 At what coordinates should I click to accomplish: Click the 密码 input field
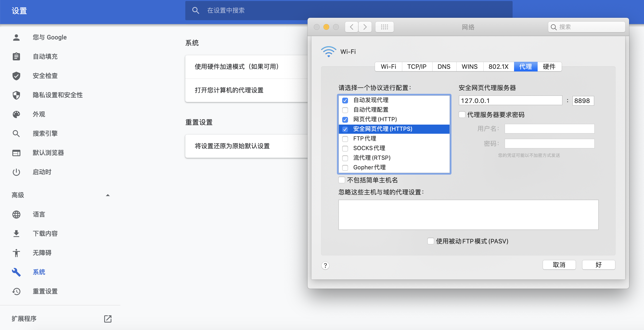click(x=549, y=144)
